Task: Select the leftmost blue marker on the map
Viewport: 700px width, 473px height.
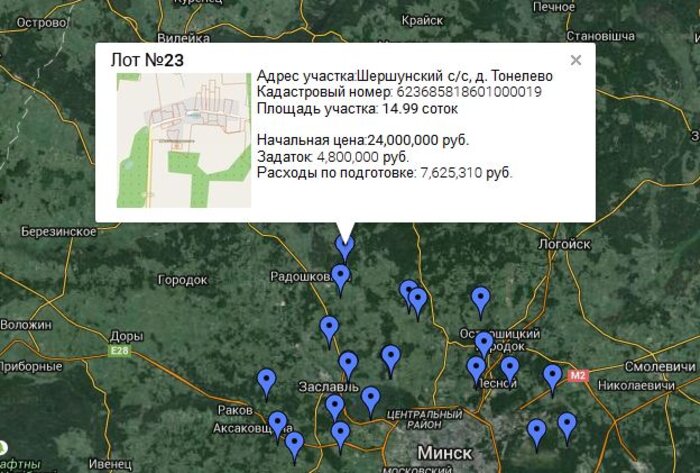Action: (266, 380)
